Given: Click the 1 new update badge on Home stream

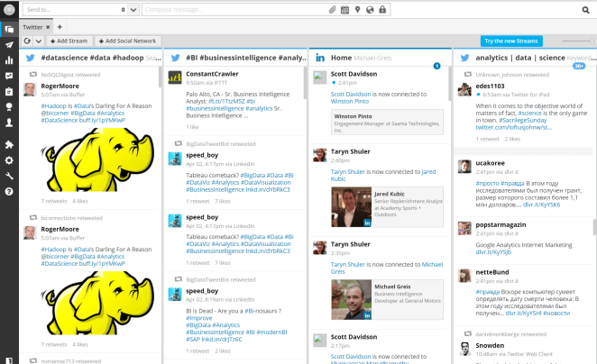Looking at the screenshot, I should (436, 66).
